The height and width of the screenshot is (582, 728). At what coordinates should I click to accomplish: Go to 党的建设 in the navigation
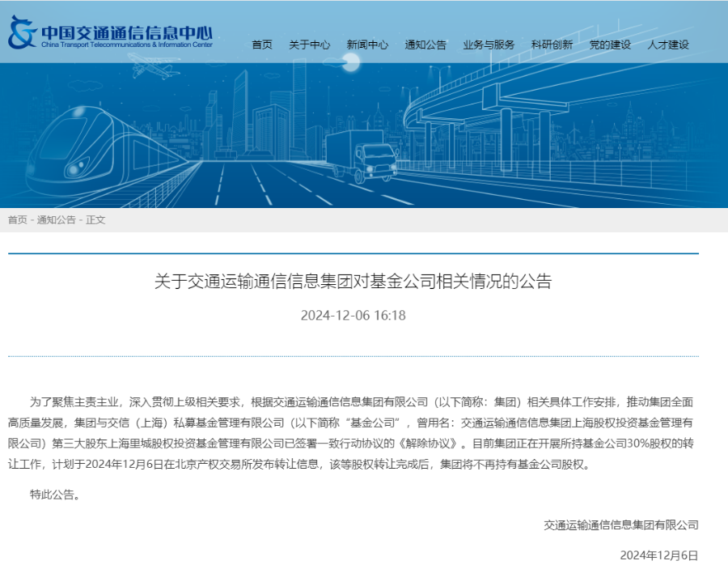[610, 45]
